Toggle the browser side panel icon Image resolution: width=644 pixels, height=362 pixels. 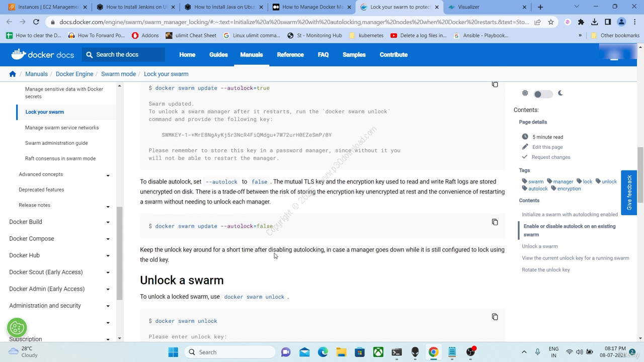coord(608,22)
